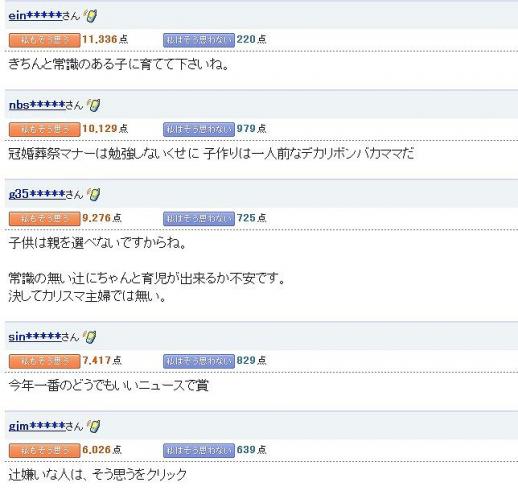
Task: Disagree with gim*****'s comment, 639 points
Action: pos(199,451)
